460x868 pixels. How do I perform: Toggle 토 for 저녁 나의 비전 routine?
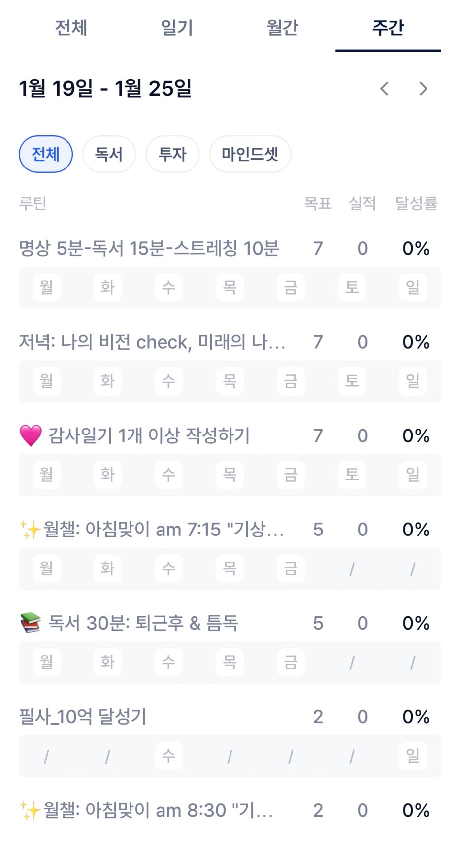352,381
